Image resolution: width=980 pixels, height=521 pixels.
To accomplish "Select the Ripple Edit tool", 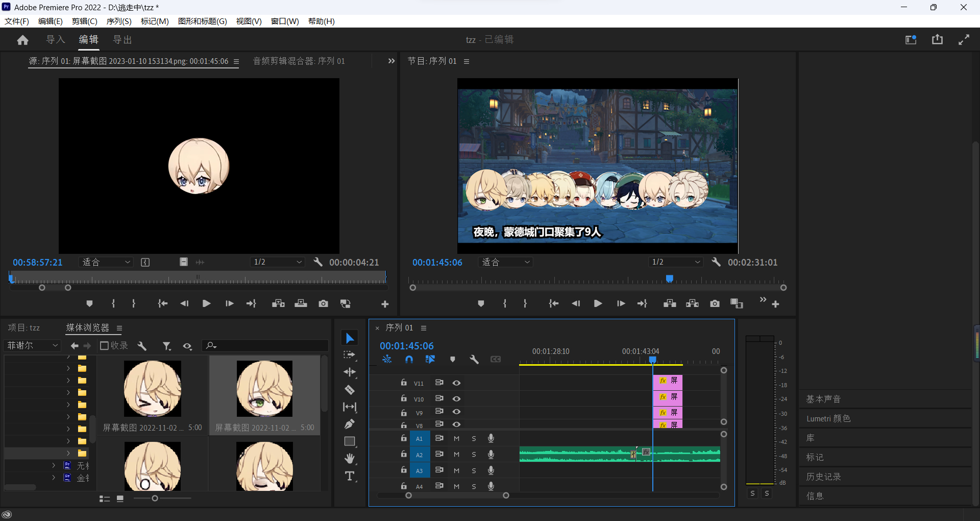I will coord(350,372).
